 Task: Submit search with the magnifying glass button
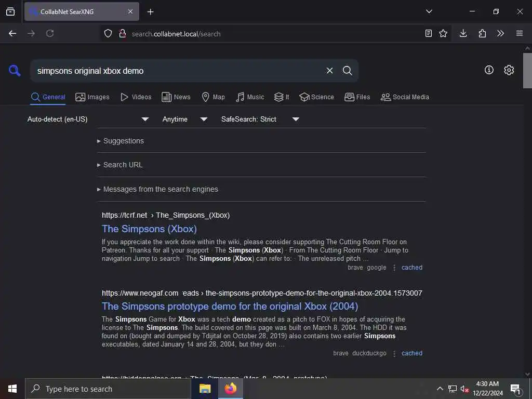tap(347, 71)
